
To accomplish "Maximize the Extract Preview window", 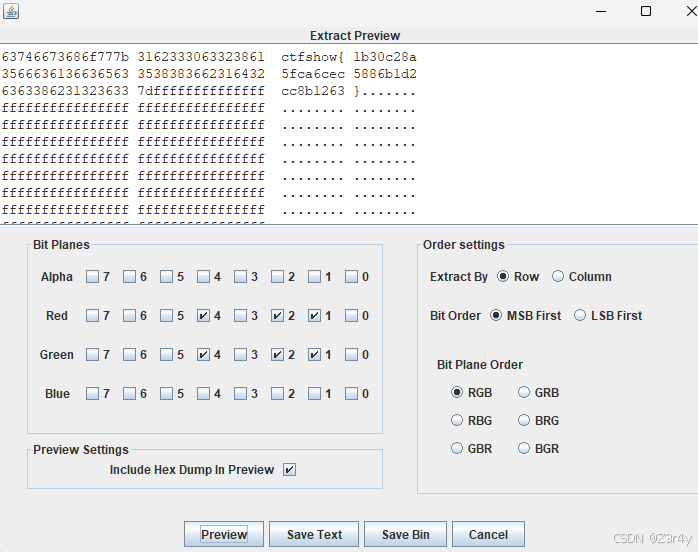I will pos(646,11).
